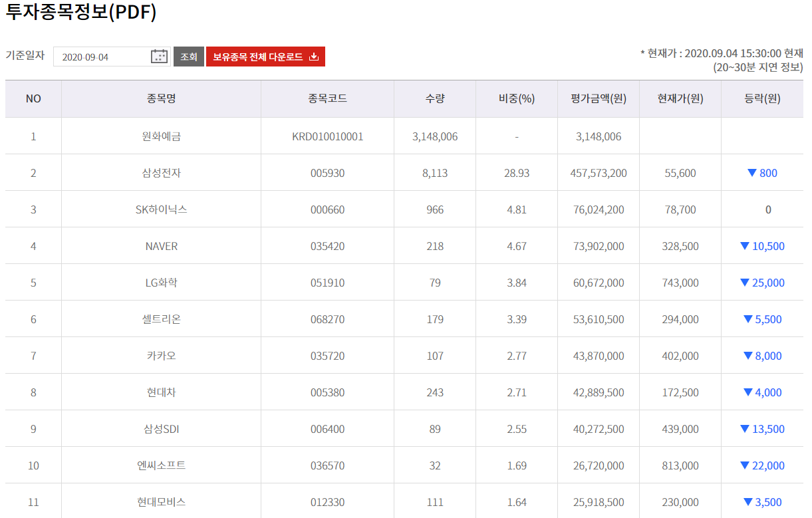Viewport: 812px width, 518px height.
Task: Click 현대차 valuation 42,889,500
Action: [599, 392]
